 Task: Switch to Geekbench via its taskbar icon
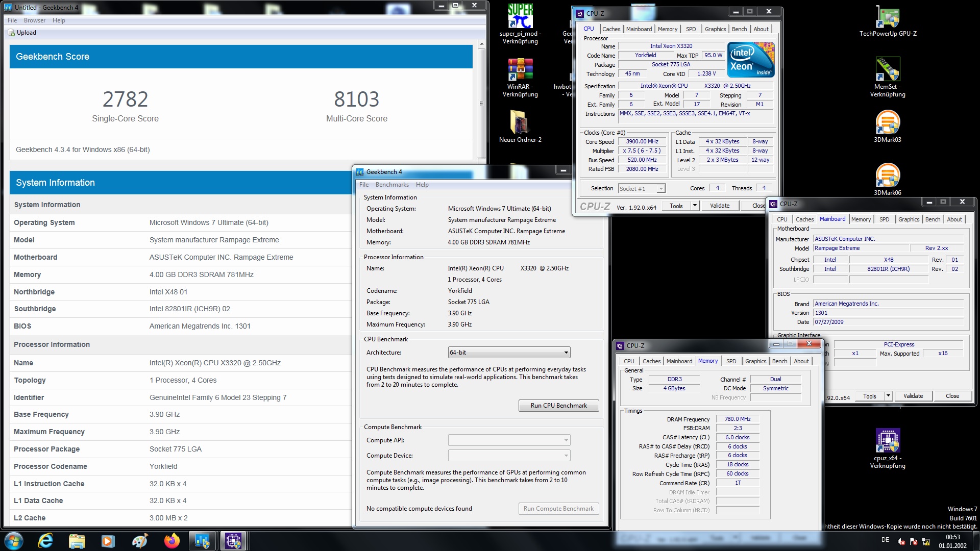pos(202,541)
